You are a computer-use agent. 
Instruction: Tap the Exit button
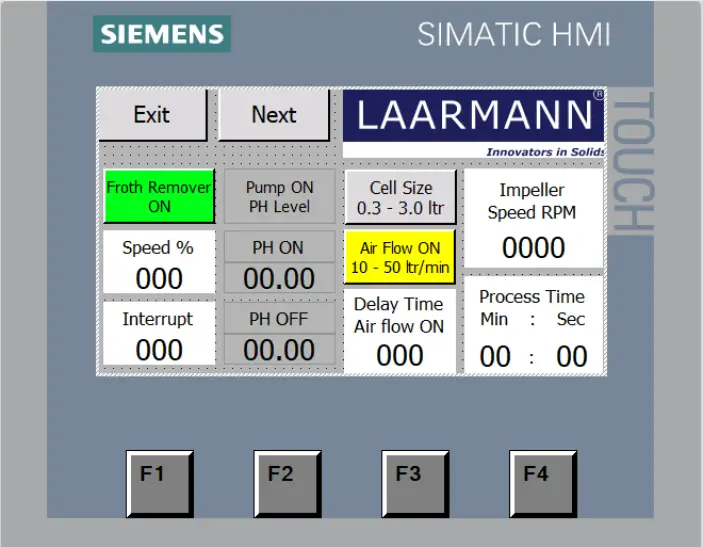152,115
